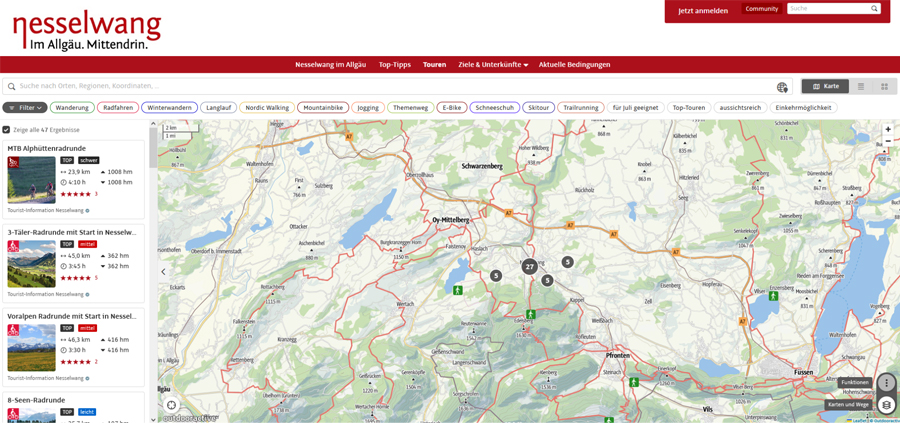Click Jetzt anmelden link

coord(703,10)
